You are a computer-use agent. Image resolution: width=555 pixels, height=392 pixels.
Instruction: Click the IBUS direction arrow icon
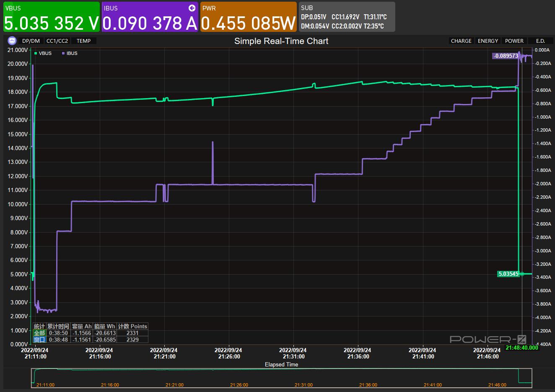[192, 8]
